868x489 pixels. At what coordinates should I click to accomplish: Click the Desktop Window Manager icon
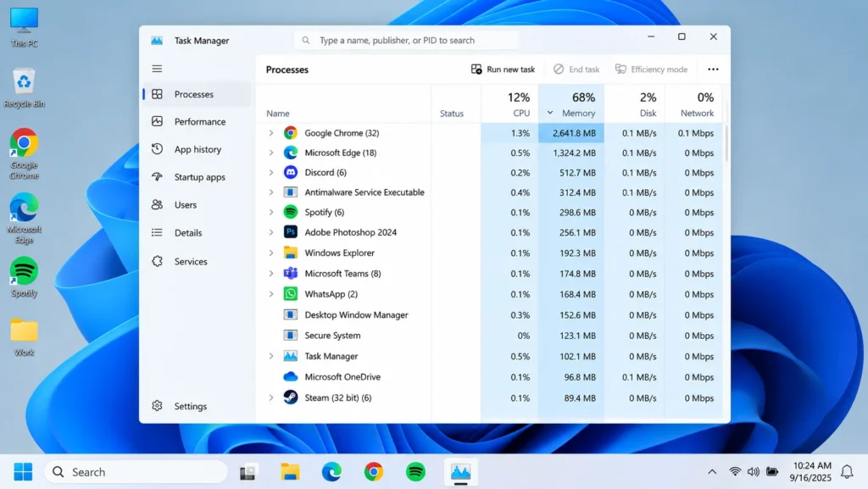[x=291, y=314]
